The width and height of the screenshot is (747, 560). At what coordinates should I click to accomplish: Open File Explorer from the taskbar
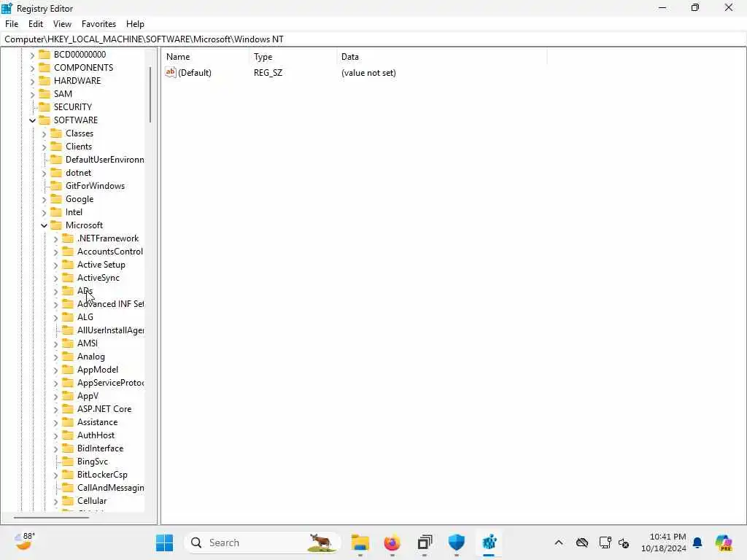point(360,542)
